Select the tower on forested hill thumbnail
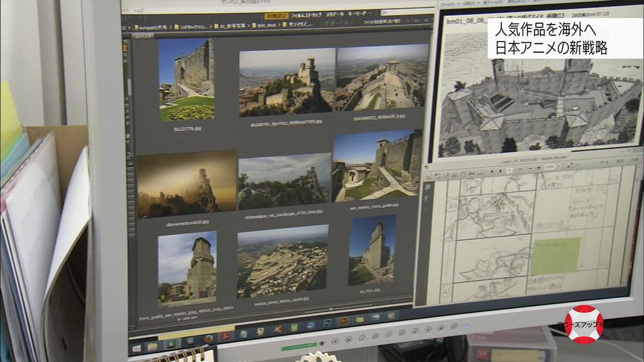The image size is (644, 362). pyautogui.click(x=284, y=181)
